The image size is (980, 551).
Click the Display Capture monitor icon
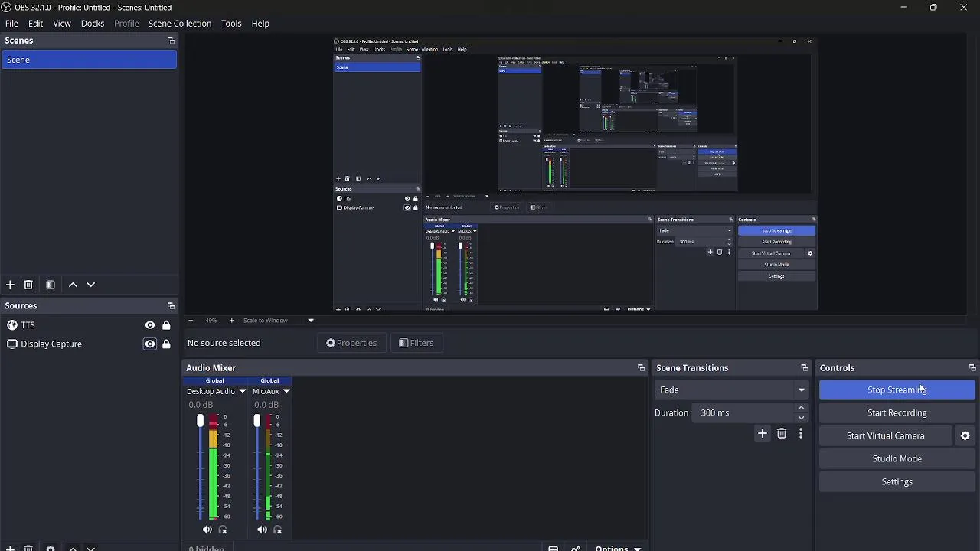[12, 344]
